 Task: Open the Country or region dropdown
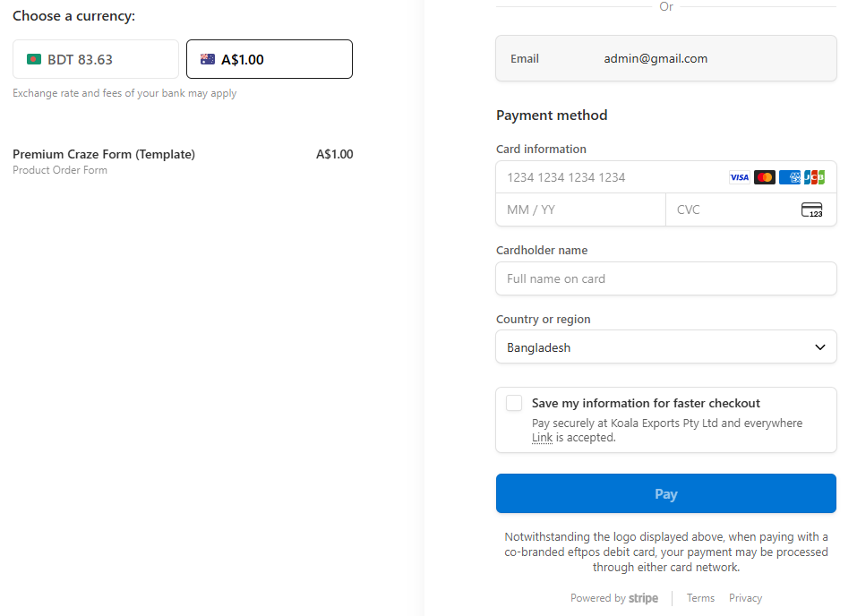tap(665, 347)
